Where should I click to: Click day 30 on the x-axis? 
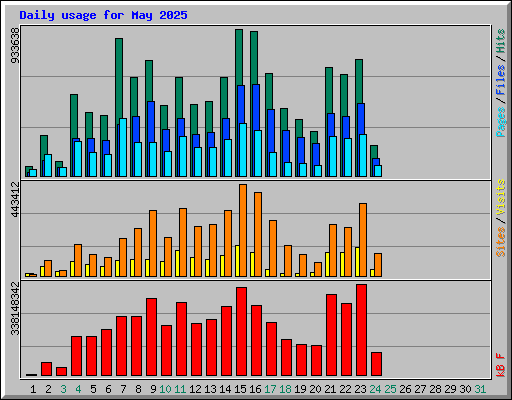[465, 389]
